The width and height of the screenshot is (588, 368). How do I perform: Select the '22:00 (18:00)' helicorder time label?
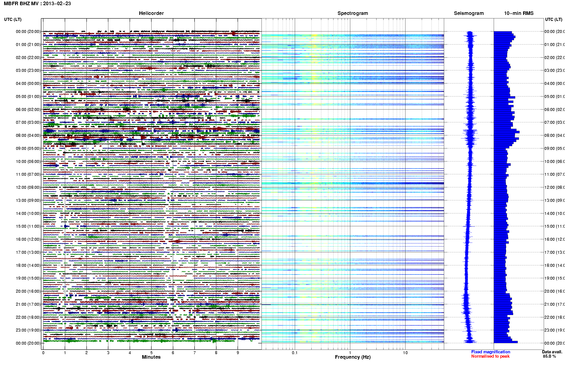tap(28, 317)
